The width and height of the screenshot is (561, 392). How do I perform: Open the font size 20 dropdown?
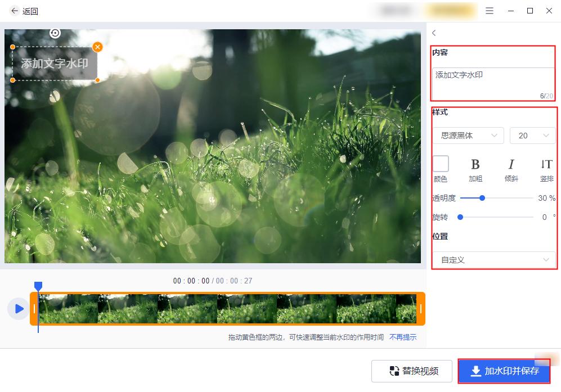pyautogui.click(x=532, y=136)
